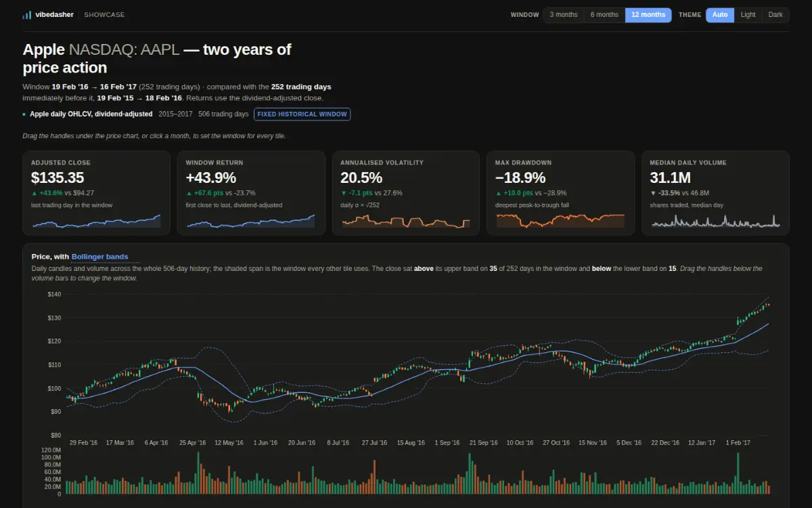This screenshot has height=508, width=812.
Task: Click the SHOWCASE header label
Action: coord(104,15)
